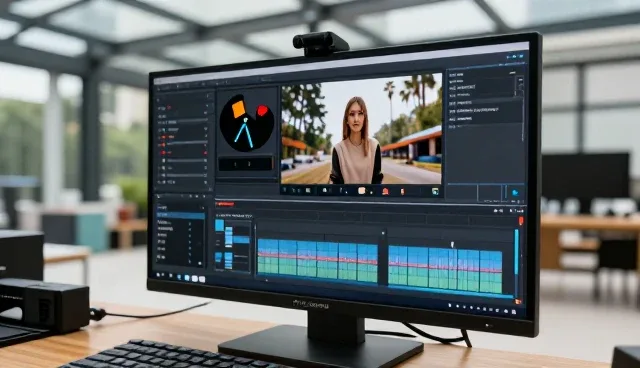640x368 pixels.
Task: Click the orange square in the circular graphic
Action: tap(238, 109)
